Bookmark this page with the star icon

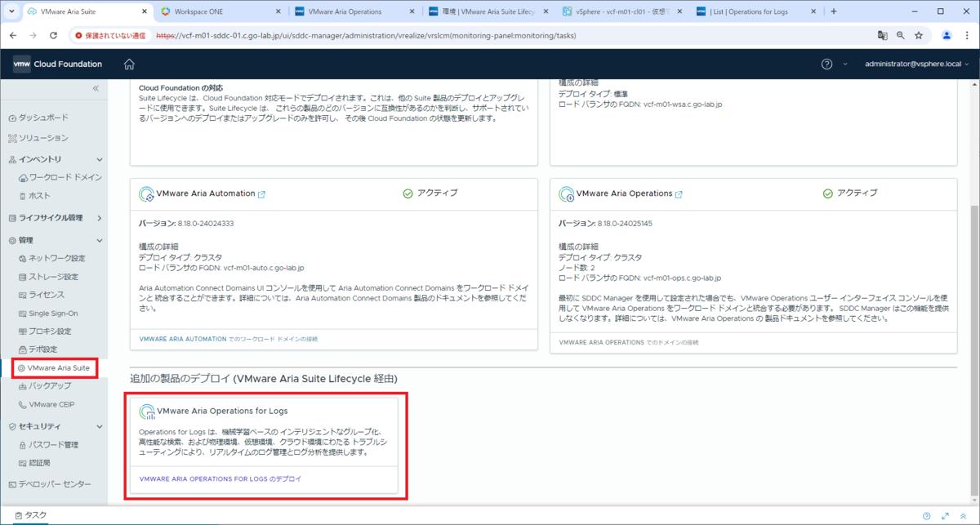pos(919,36)
